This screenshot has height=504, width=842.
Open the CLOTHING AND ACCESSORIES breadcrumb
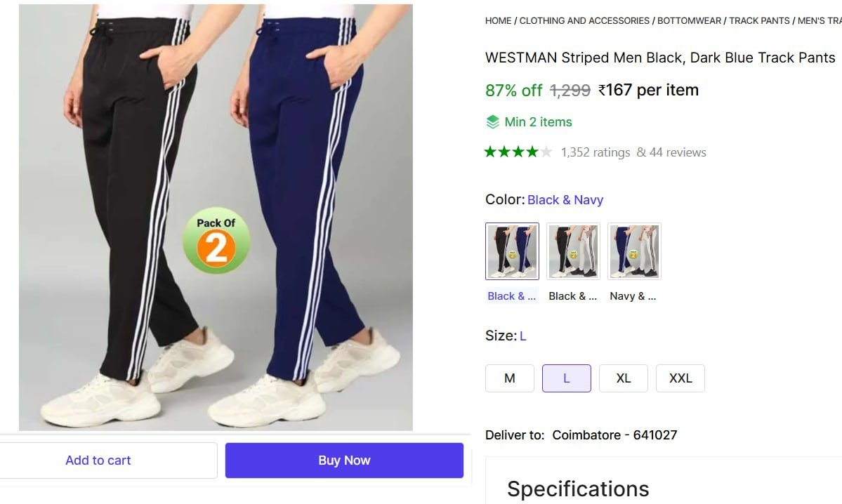click(x=584, y=20)
